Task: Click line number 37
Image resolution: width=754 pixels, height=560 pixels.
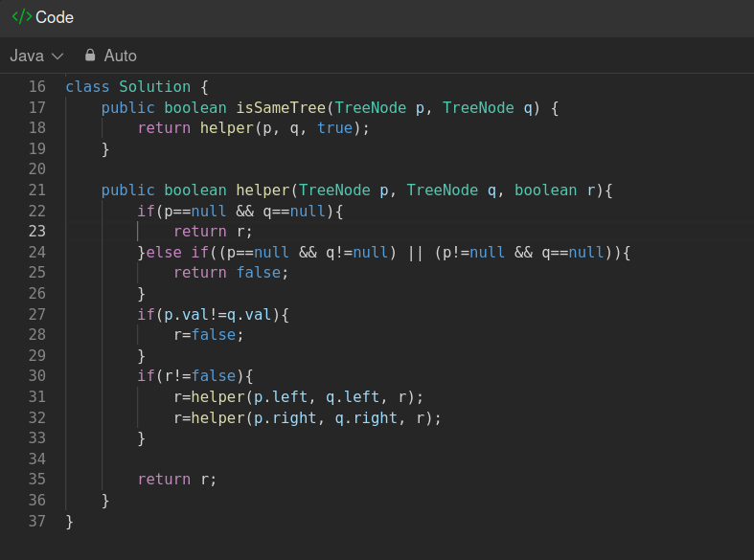Action: point(37,521)
